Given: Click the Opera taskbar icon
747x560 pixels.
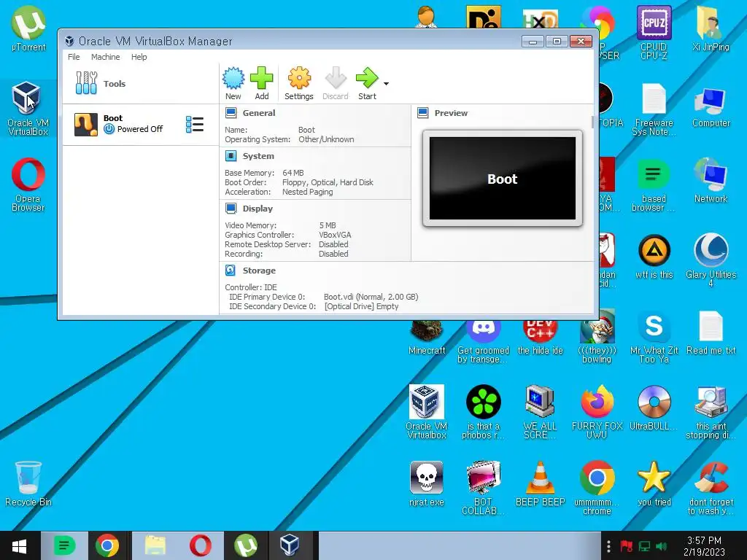Looking at the screenshot, I should pos(201,545).
